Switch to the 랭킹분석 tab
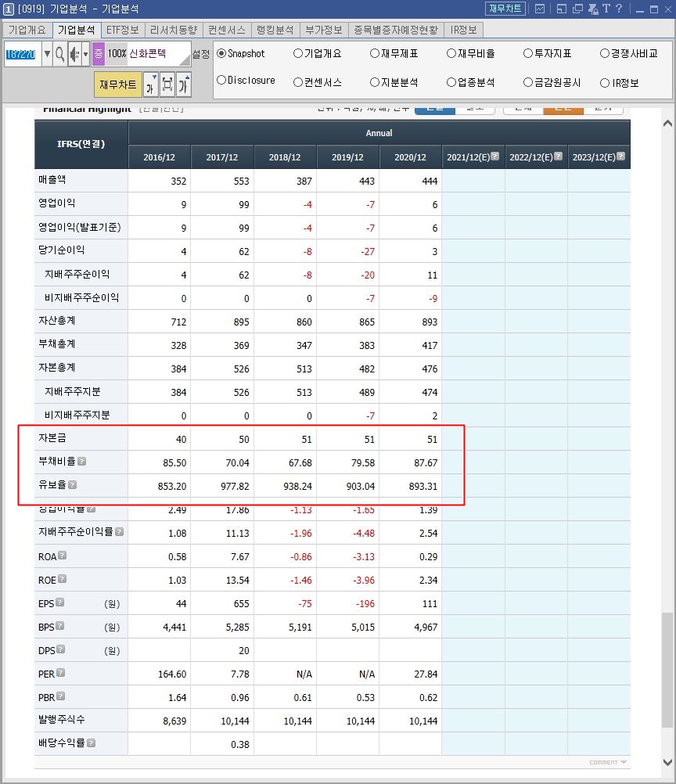 coord(275,30)
